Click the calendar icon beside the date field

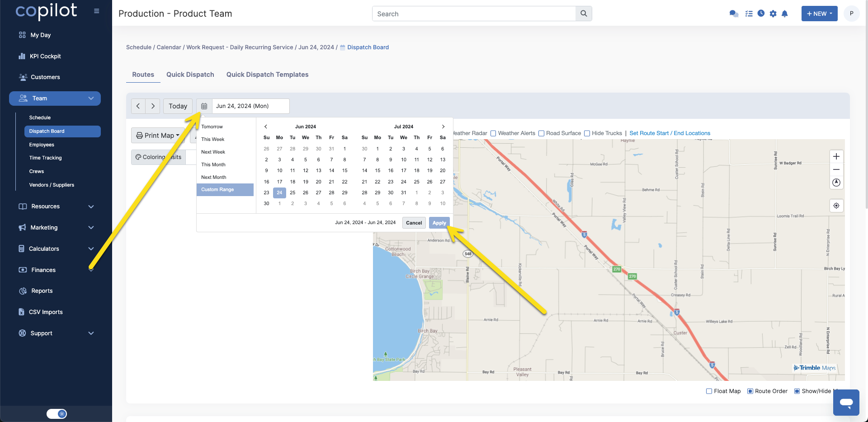(x=204, y=106)
